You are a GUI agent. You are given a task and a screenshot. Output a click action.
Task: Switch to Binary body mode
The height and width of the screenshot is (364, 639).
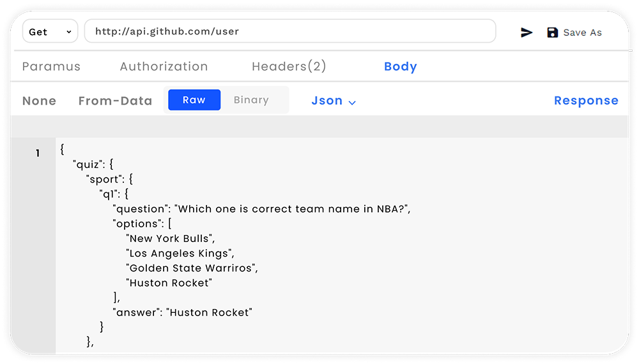(x=251, y=100)
